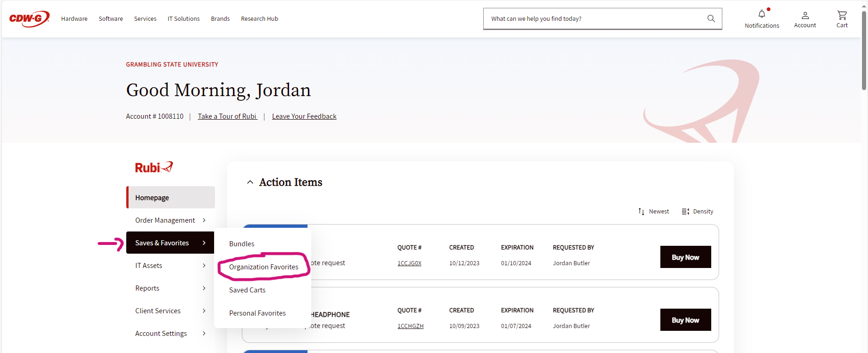This screenshot has width=868, height=353.
Task: Open IT Assets sidebar item
Action: tap(171, 265)
